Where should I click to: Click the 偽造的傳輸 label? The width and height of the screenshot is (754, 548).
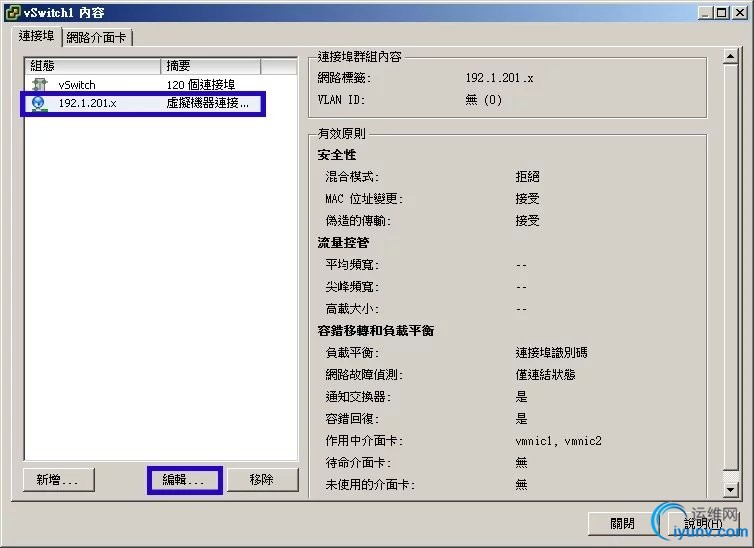(x=358, y=221)
